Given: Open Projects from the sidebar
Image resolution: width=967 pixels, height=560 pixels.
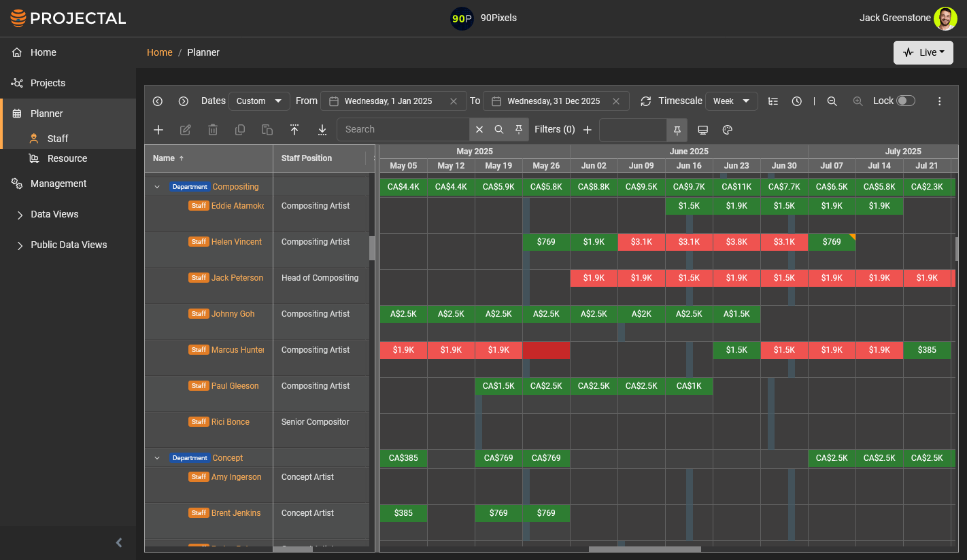Looking at the screenshot, I should point(48,83).
